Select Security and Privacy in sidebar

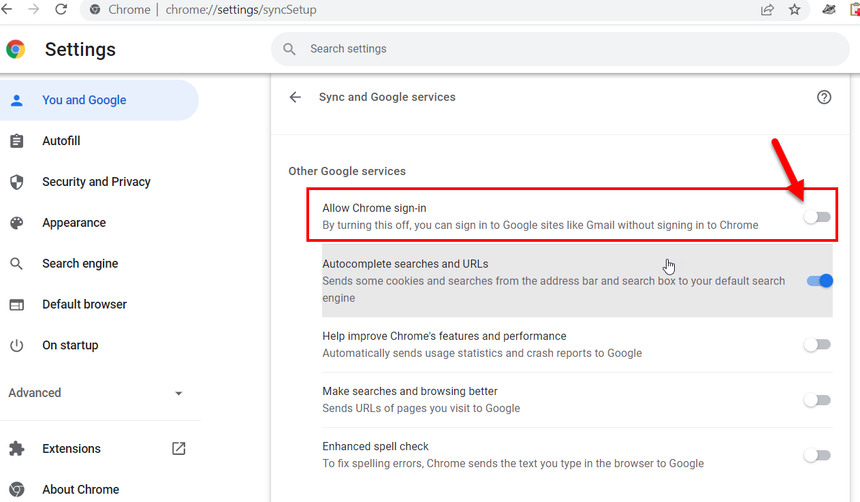(96, 182)
